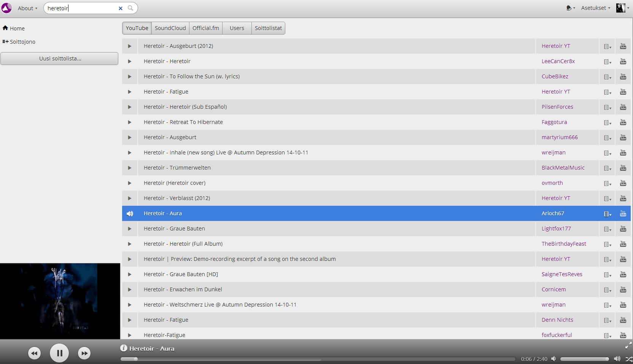Open the user avatar dropdown
This screenshot has width=633, height=364.
tap(623, 8)
